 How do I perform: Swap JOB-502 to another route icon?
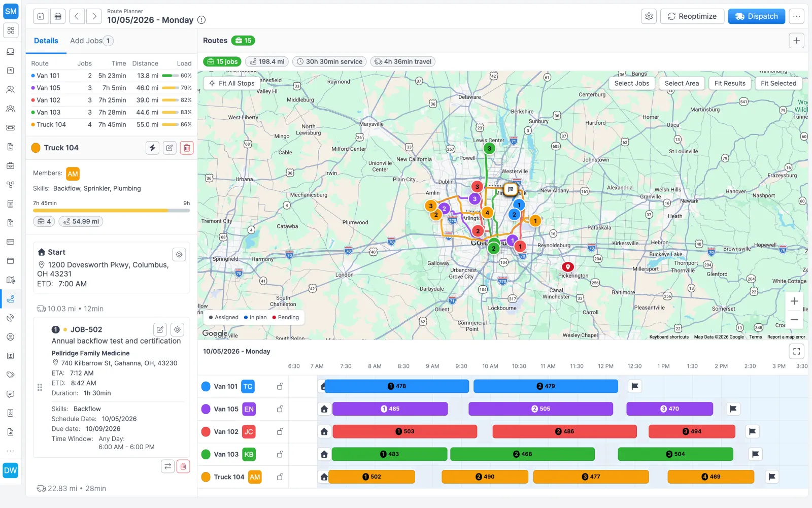pyautogui.click(x=168, y=466)
